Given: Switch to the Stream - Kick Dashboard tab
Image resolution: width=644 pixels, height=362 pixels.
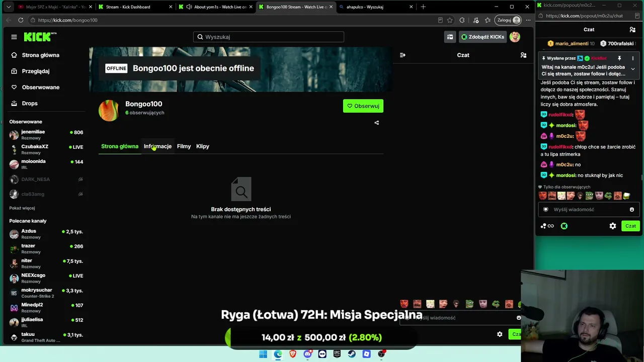Looking at the screenshot, I should tap(135, 7).
